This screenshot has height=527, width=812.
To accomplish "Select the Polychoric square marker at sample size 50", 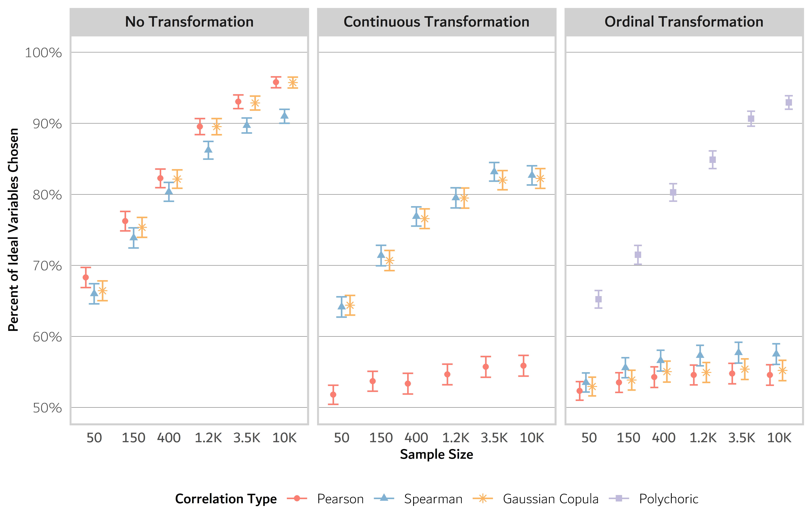I will (x=598, y=299).
